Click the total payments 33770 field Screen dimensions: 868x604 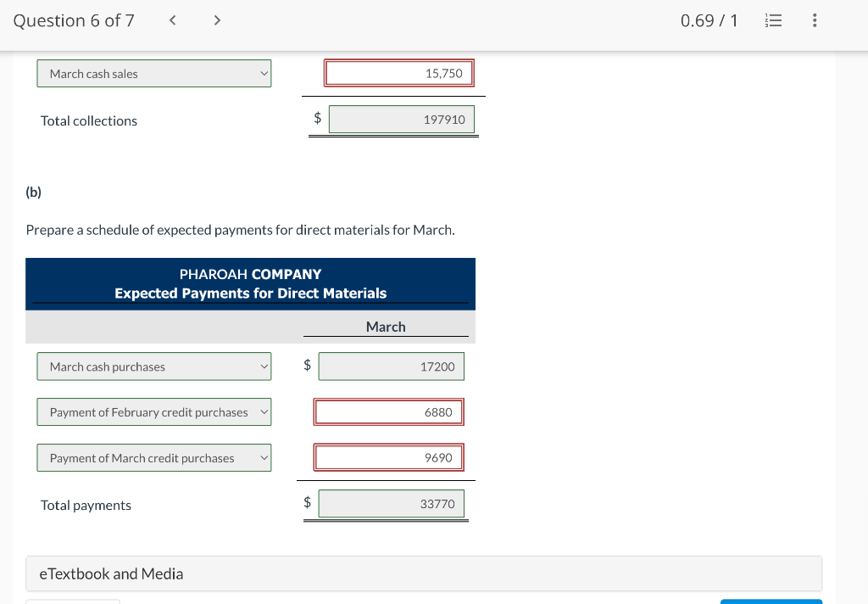coord(391,504)
